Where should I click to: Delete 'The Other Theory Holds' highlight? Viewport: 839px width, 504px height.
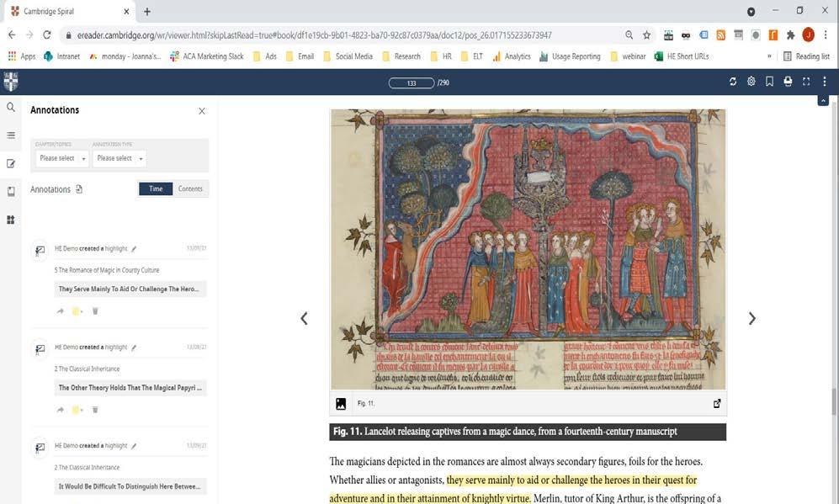tap(95, 410)
